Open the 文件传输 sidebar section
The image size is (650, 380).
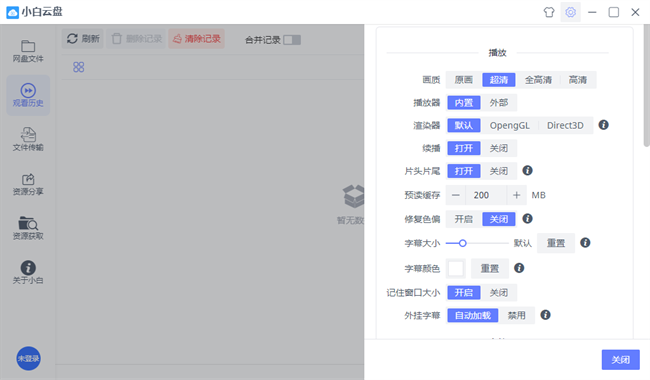tap(28, 140)
